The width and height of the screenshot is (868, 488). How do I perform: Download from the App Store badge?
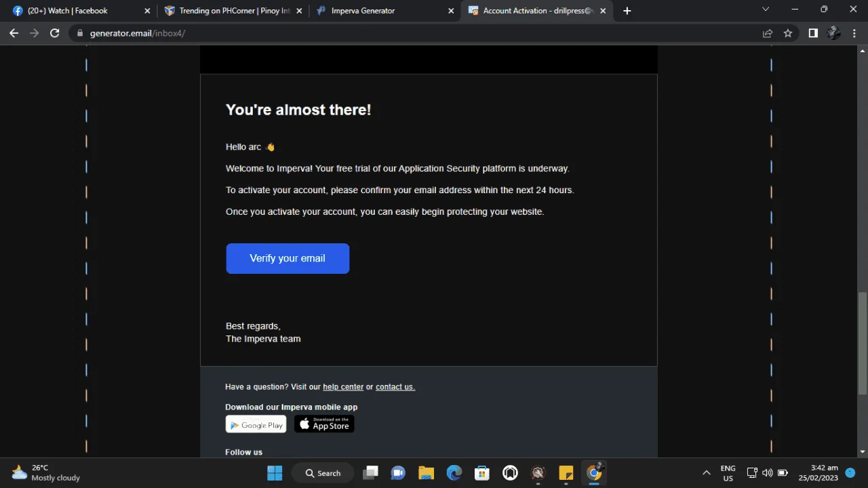324,424
